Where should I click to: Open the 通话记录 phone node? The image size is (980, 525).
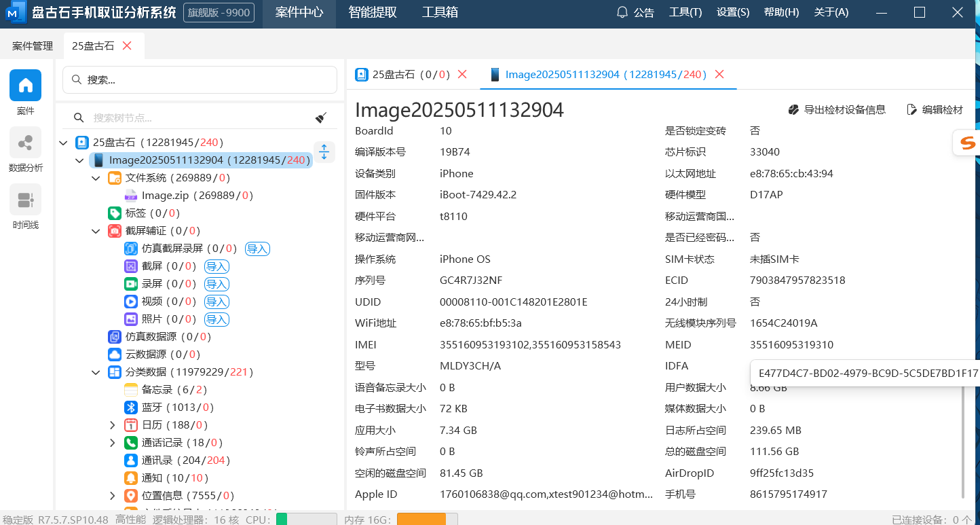[174, 443]
